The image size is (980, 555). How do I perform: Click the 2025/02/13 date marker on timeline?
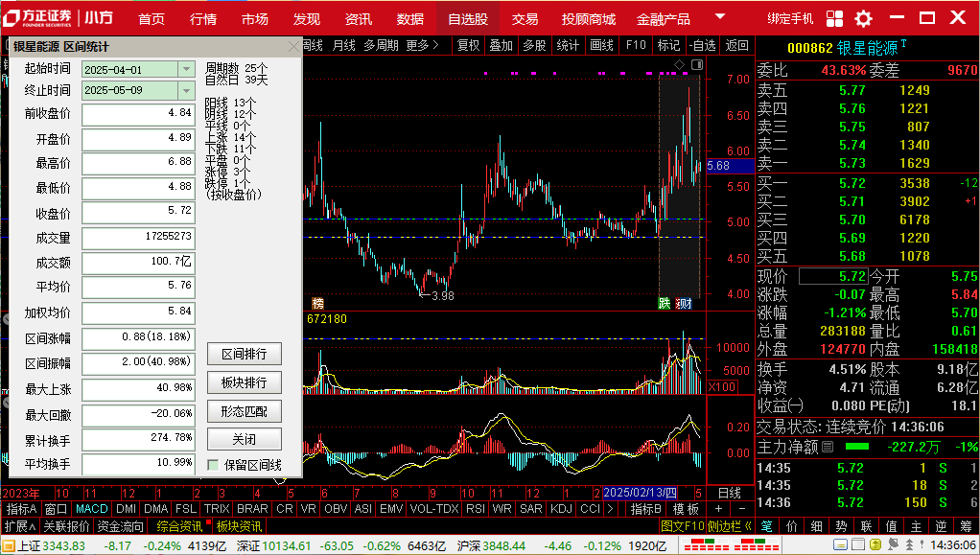640,493
